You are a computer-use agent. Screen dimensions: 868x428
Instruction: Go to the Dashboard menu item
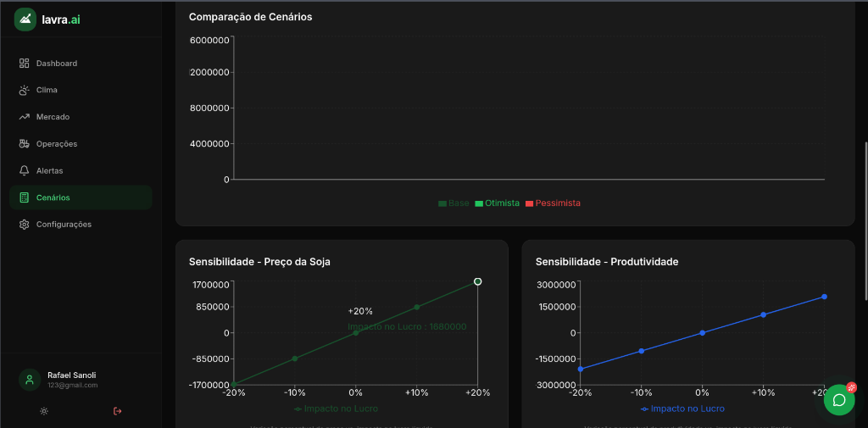56,64
